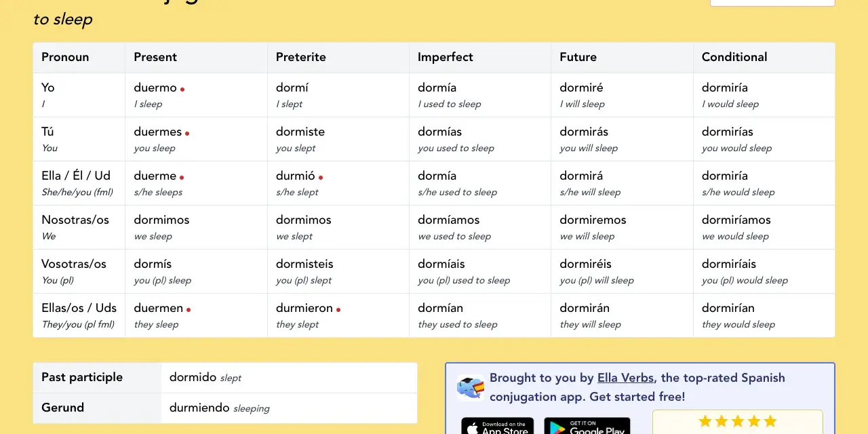Screen dimensions: 868x434
Task: Click the word dormirán
Action: click(585, 308)
